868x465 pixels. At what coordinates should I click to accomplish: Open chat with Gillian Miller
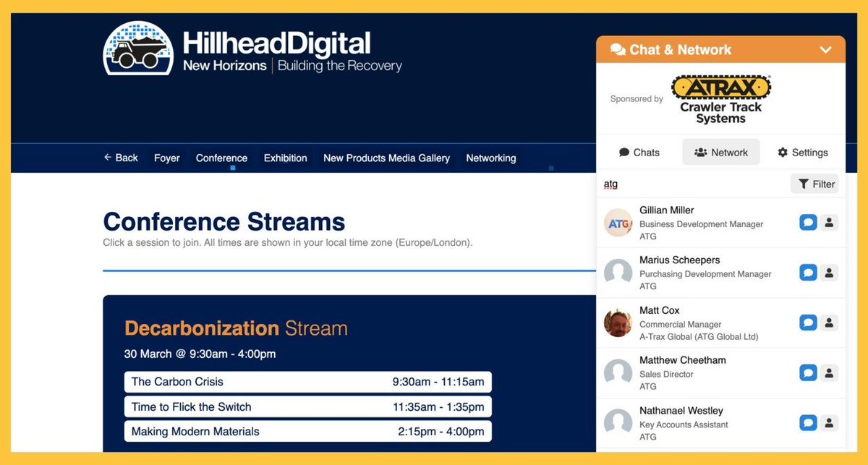(808, 223)
